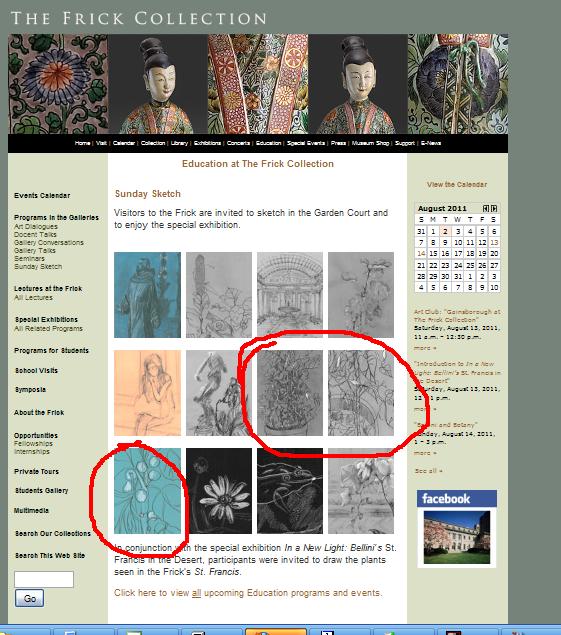Open Symposia sidebar link

(x=30, y=390)
